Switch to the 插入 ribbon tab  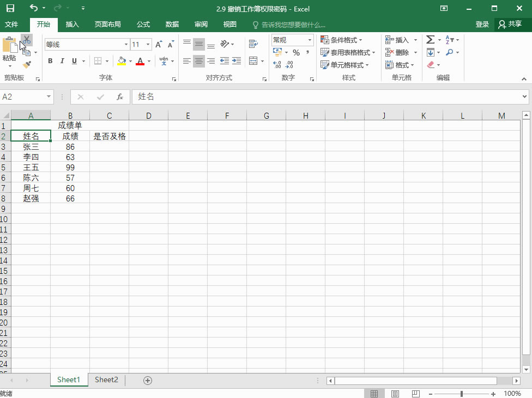(74, 25)
